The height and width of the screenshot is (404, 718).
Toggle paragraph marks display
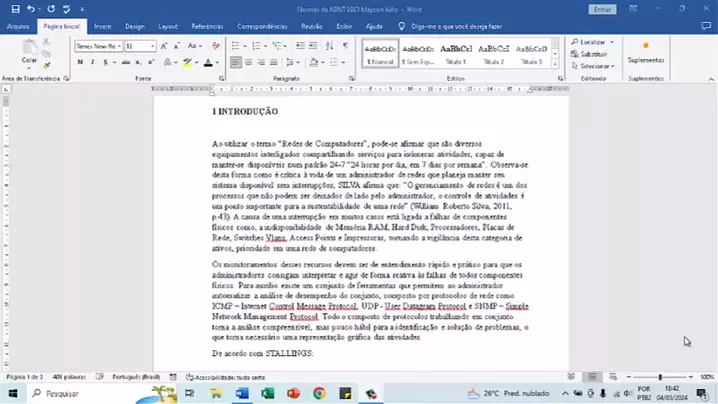tap(346, 46)
